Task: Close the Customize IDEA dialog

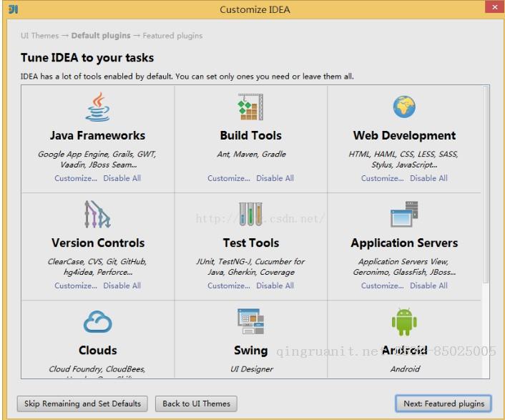Action: coord(494,7)
